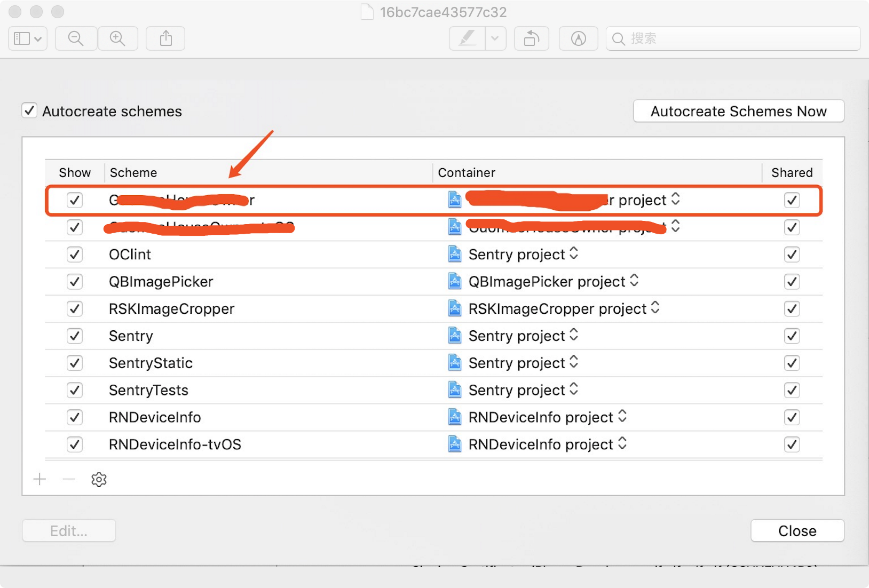Toggle the Autocreate schemes checkbox
This screenshot has width=869, height=588.
tap(29, 111)
